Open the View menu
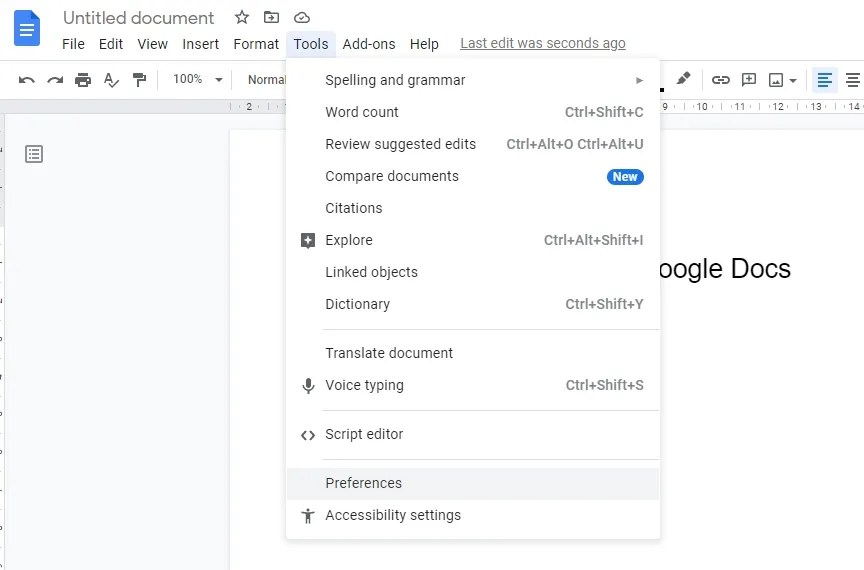 (153, 44)
